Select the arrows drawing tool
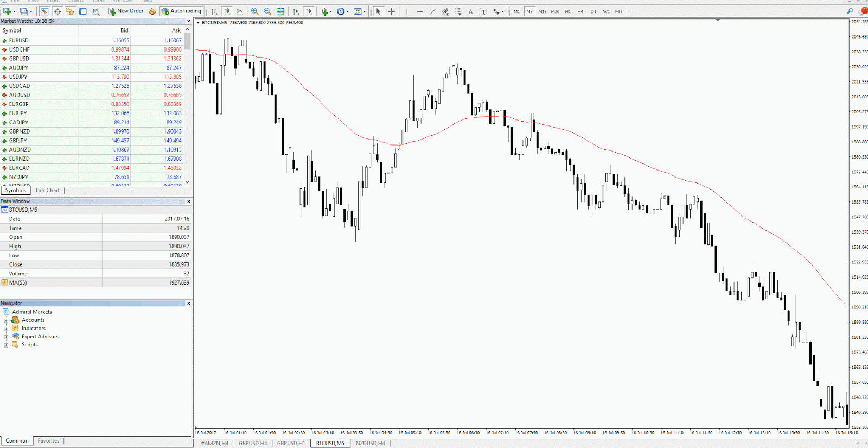Screen dimensions: 868x448 496,11
